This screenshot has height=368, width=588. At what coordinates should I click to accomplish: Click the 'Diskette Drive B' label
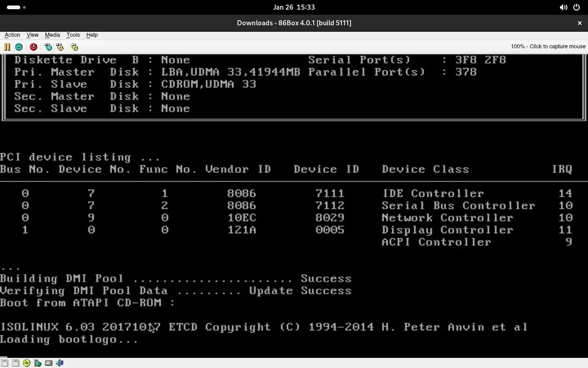[x=76, y=60]
